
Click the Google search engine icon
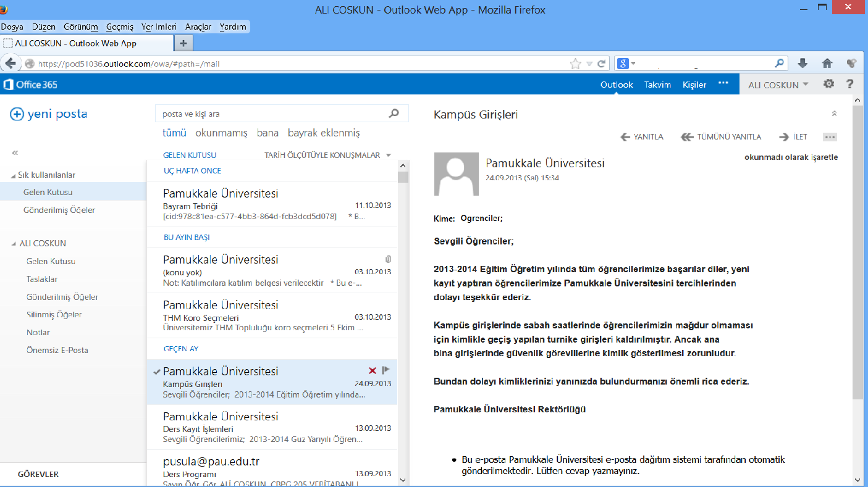[x=623, y=63]
